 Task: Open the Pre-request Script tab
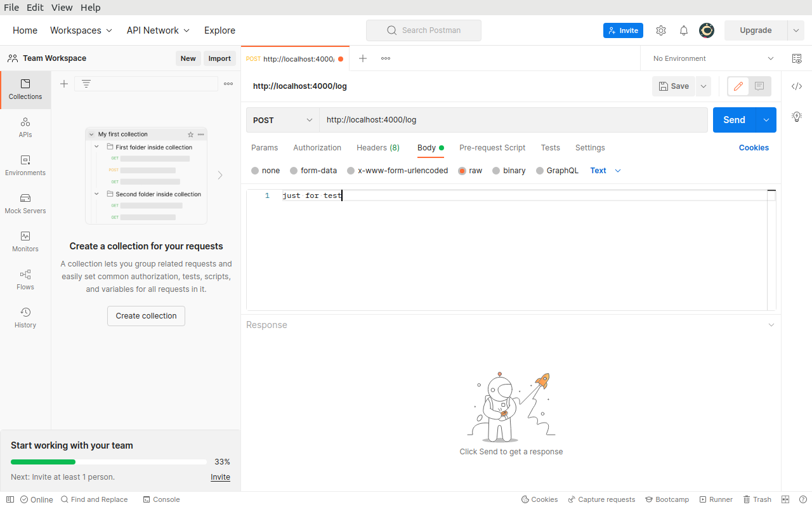[492, 148]
